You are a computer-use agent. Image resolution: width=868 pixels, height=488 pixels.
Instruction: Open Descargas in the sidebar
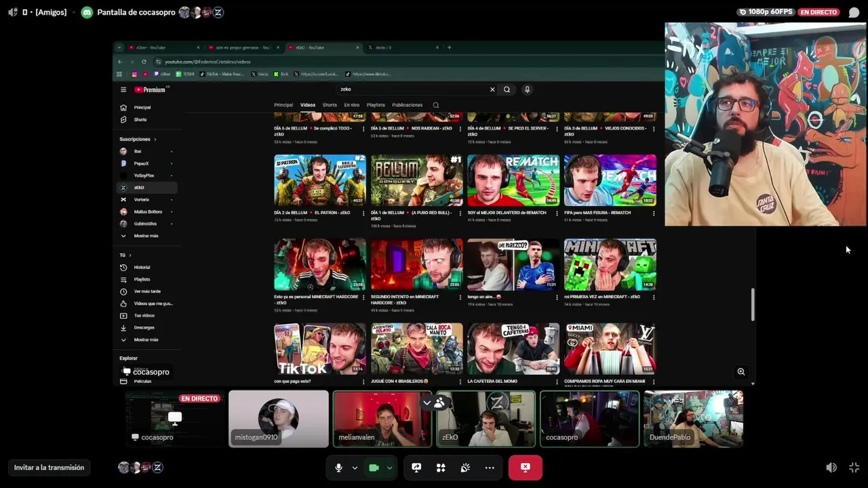tap(146, 327)
